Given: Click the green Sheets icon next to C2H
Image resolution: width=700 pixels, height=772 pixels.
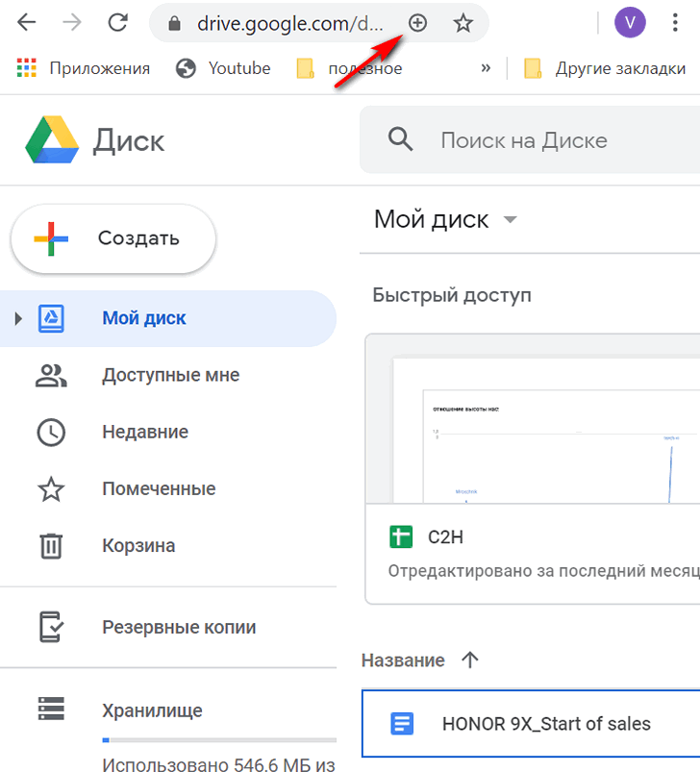Looking at the screenshot, I should tap(401, 536).
